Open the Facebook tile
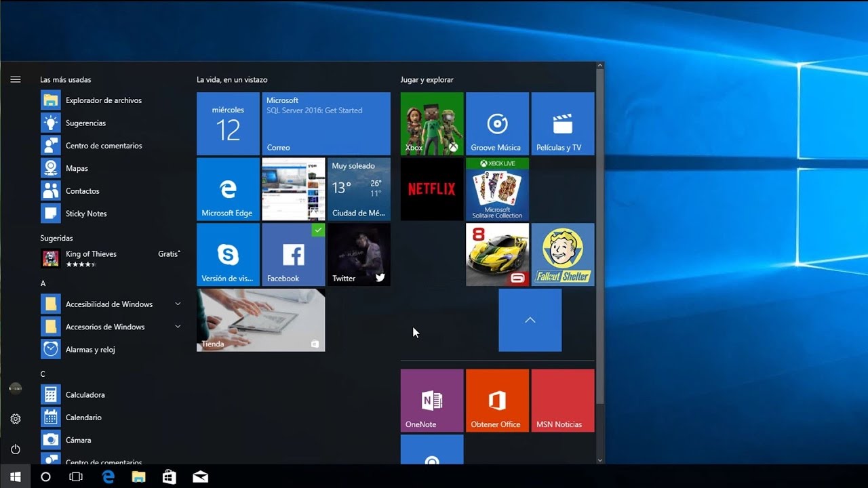 (x=294, y=255)
